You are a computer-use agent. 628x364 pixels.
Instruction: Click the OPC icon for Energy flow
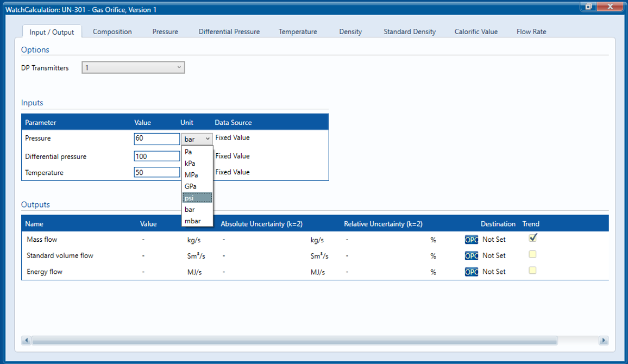(x=472, y=272)
